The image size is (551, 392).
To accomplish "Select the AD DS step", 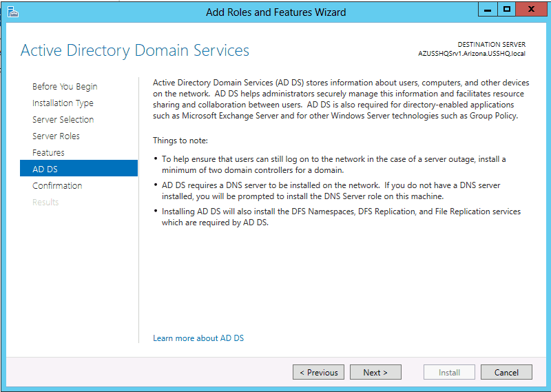I will click(x=79, y=168).
